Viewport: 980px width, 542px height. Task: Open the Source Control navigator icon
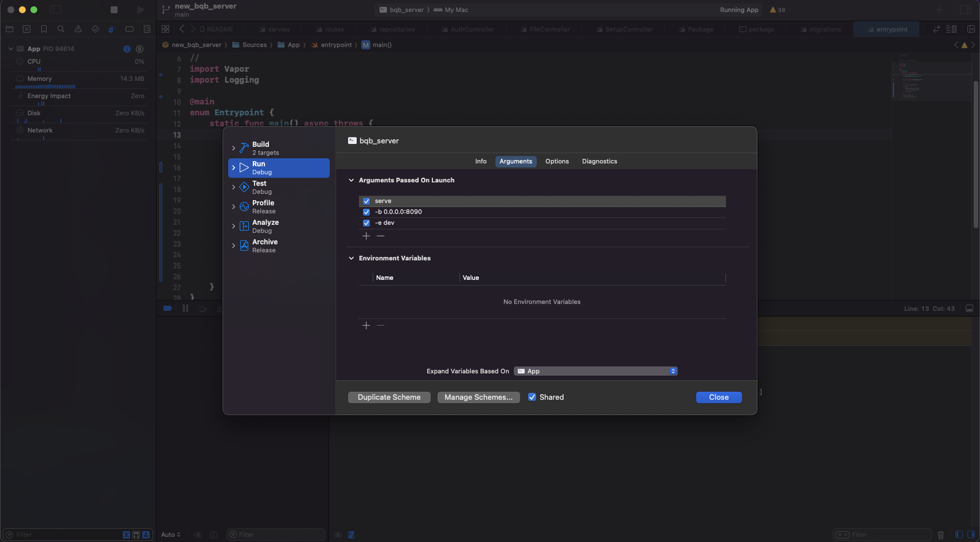tap(26, 29)
